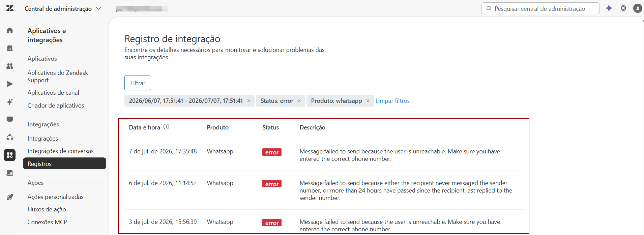The width and height of the screenshot is (644, 235).
Task: Click the purple sparkle icon in the header
Action: pos(609,8)
